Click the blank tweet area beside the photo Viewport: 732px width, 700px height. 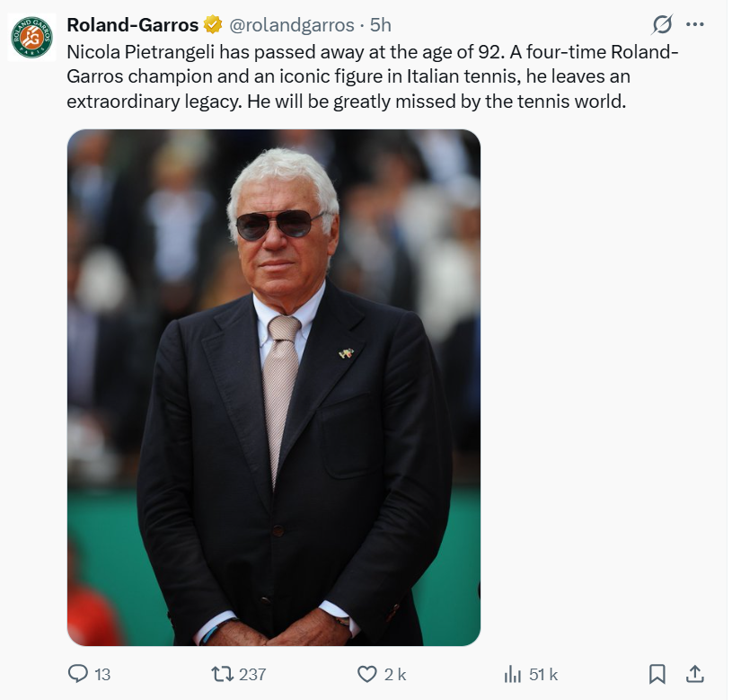click(x=602, y=386)
